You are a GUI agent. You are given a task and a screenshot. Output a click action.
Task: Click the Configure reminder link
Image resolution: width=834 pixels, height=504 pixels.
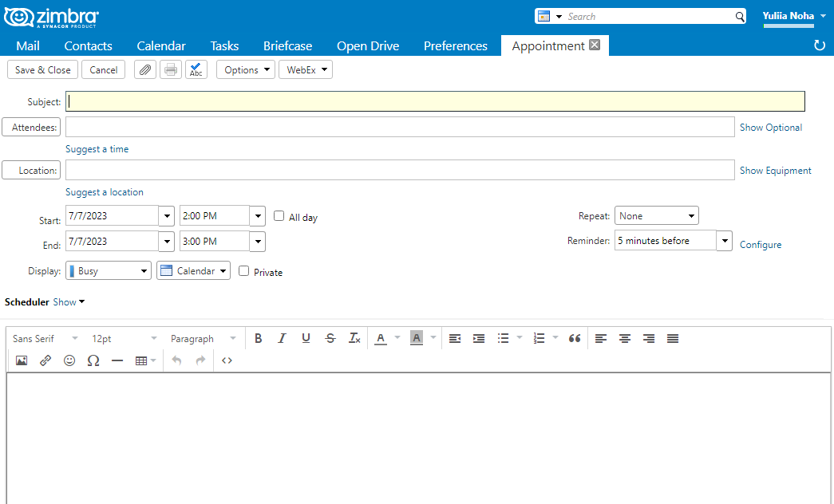coord(761,245)
